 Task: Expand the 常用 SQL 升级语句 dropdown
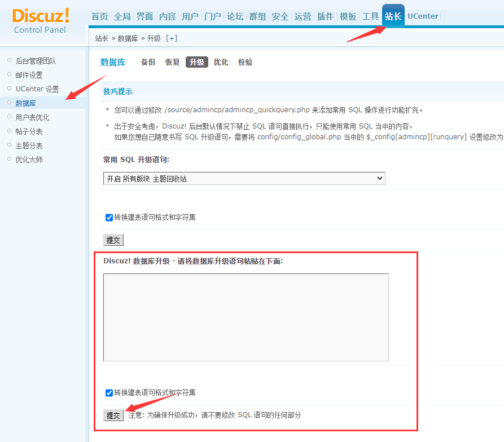click(244, 179)
